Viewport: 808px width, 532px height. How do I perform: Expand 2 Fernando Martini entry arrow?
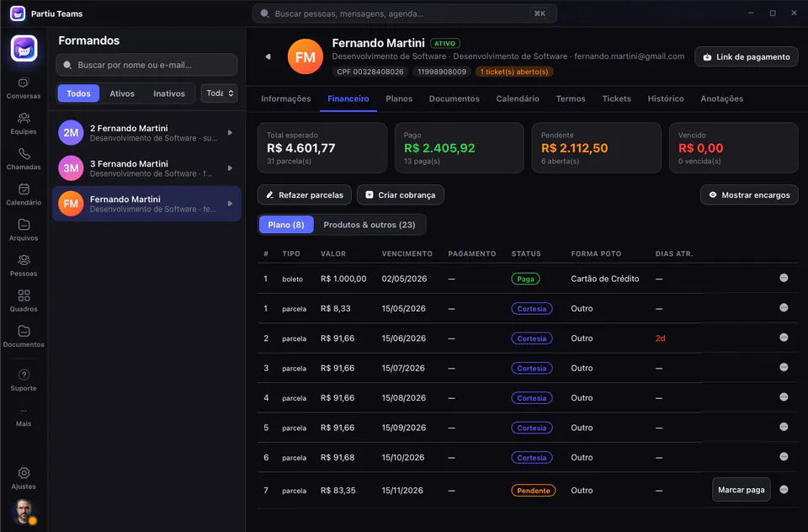point(230,133)
